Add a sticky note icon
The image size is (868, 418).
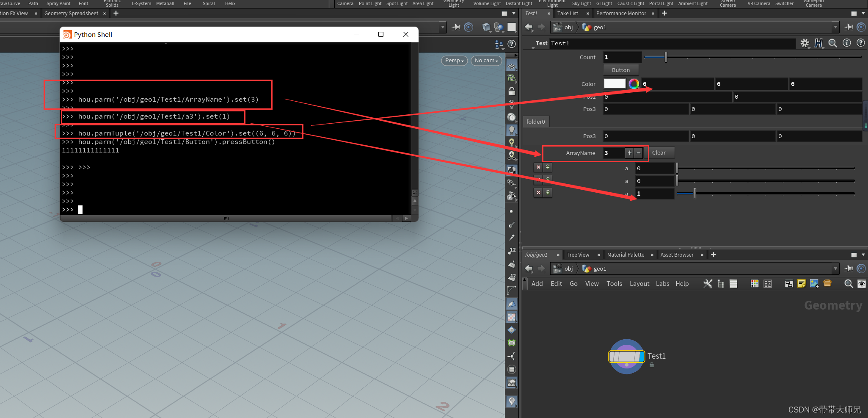pyautogui.click(x=802, y=284)
